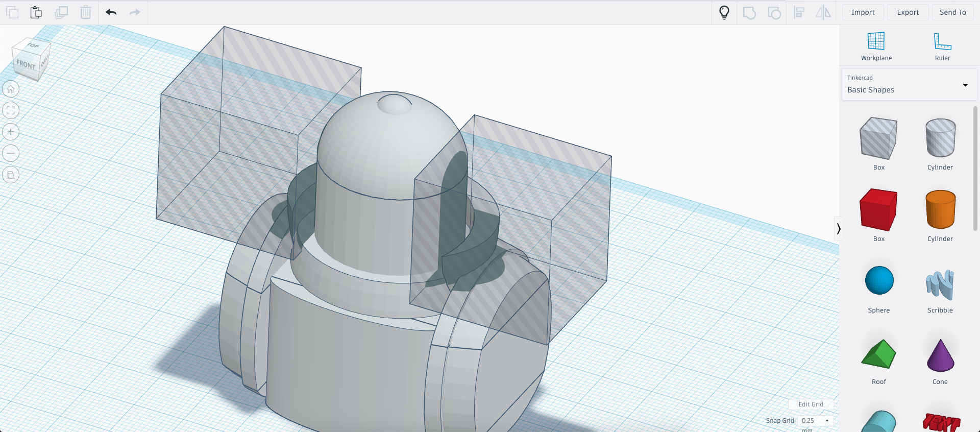Click the Workplane tool
This screenshot has width=980, height=432.
coord(876,46)
